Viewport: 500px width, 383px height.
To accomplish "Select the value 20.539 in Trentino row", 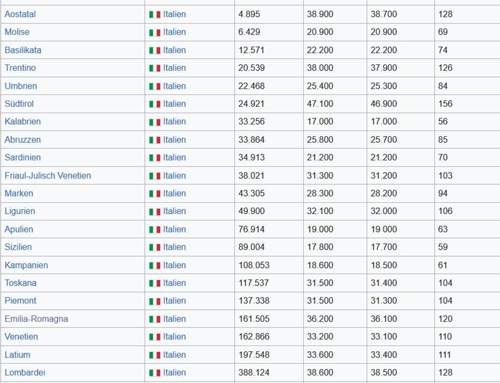I will [x=251, y=68].
